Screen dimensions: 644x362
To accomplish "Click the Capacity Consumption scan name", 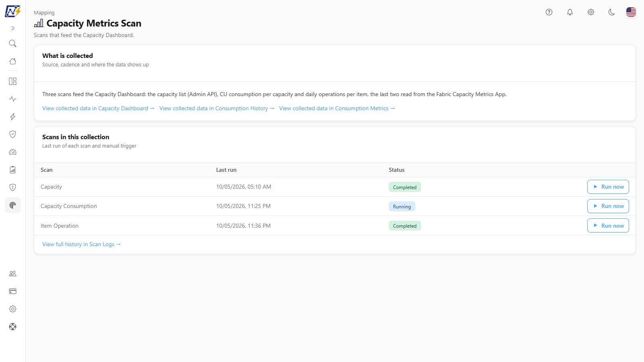I will pyautogui.click(x=69, y=206).
